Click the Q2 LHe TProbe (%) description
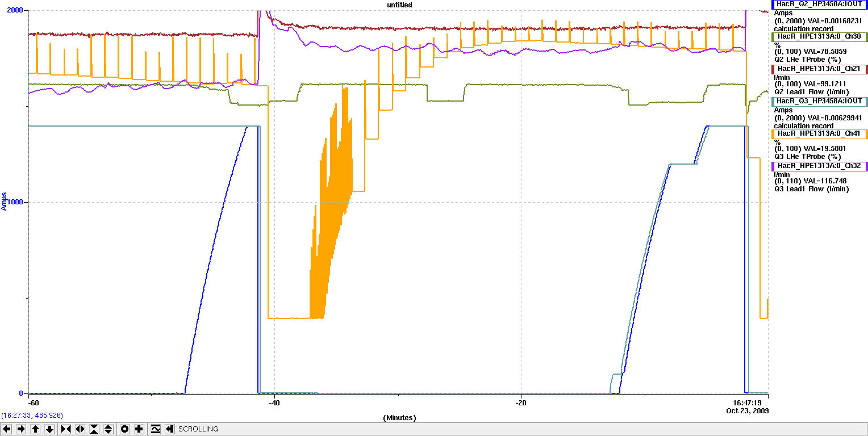Screen dimensions: 868x436 pos(808,59)
